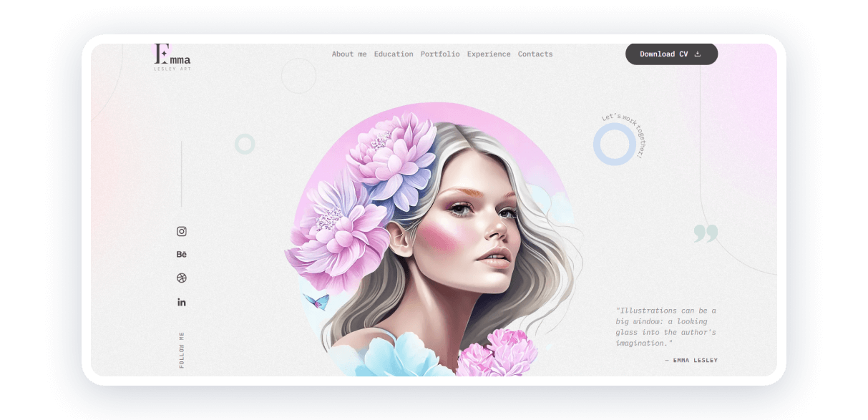Click the EMMA LESLEY quote attribution
The height and width of the screenshot is (420, 868).
point(693,360)
